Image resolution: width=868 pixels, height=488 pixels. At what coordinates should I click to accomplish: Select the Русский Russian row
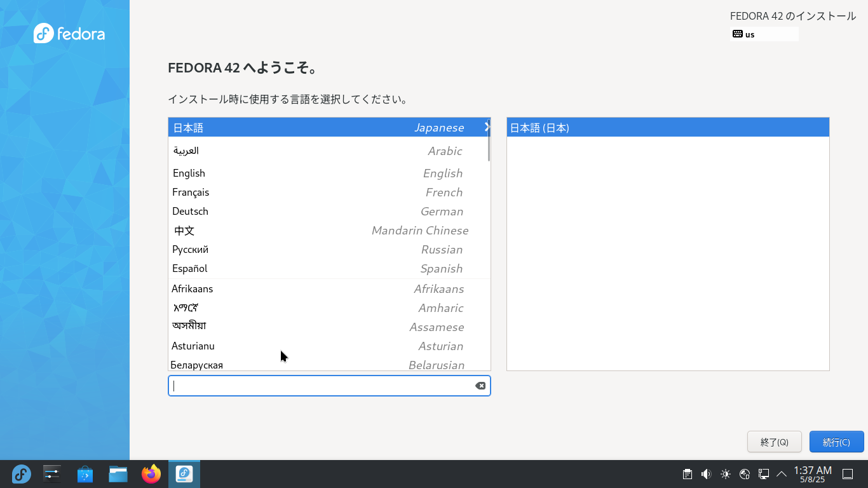point(329,249)
